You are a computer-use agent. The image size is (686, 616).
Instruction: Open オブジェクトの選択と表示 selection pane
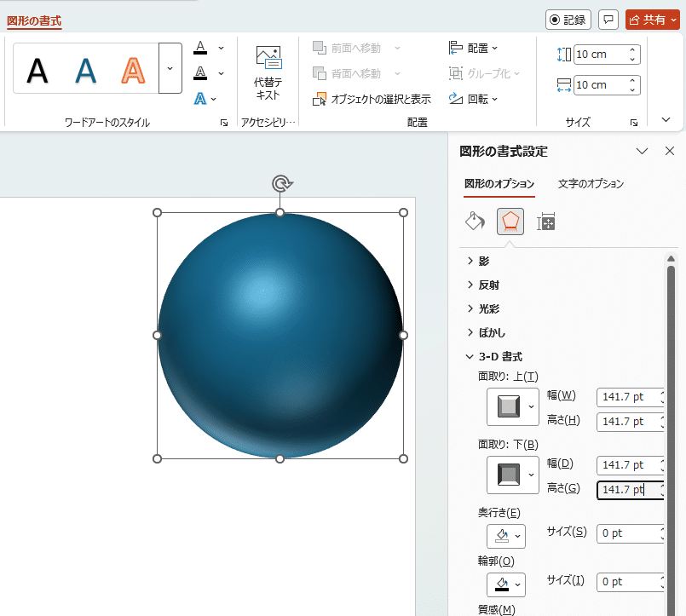tap(372, 99)
